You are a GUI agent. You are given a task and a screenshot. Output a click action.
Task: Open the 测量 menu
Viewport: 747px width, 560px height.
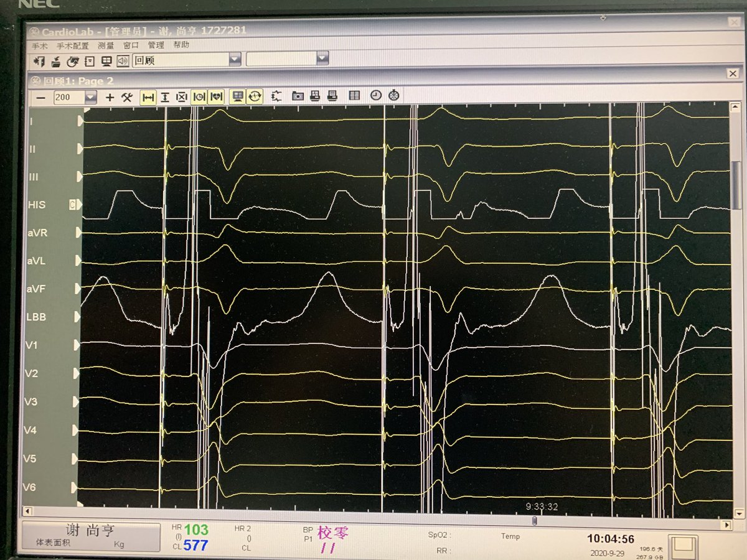(x=105, y=45)
